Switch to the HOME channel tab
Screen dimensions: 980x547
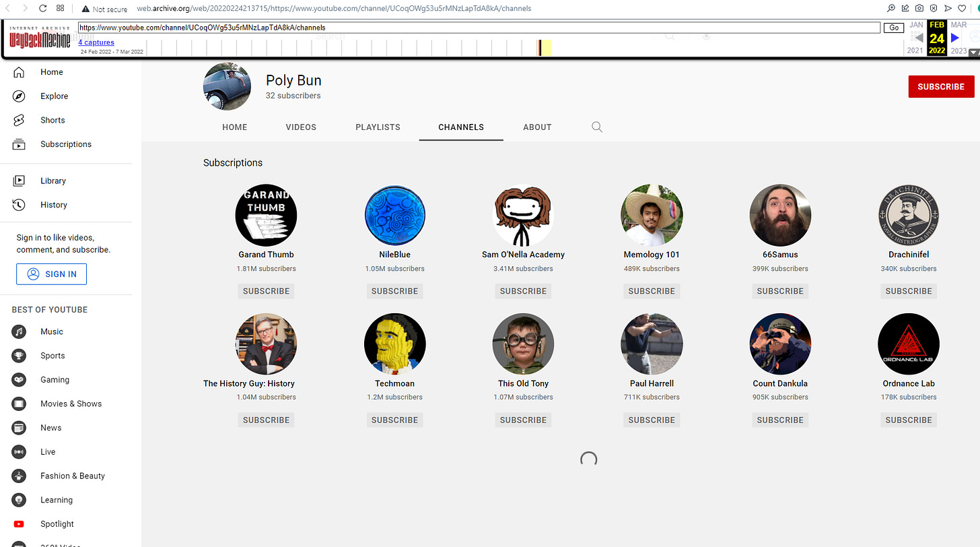235,127
